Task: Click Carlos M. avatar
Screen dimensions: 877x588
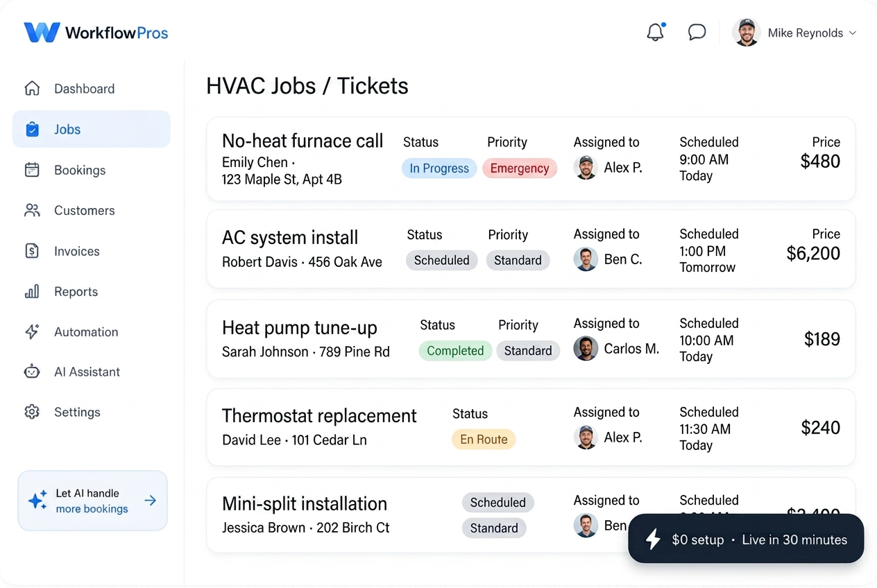Action: [586, 348]
